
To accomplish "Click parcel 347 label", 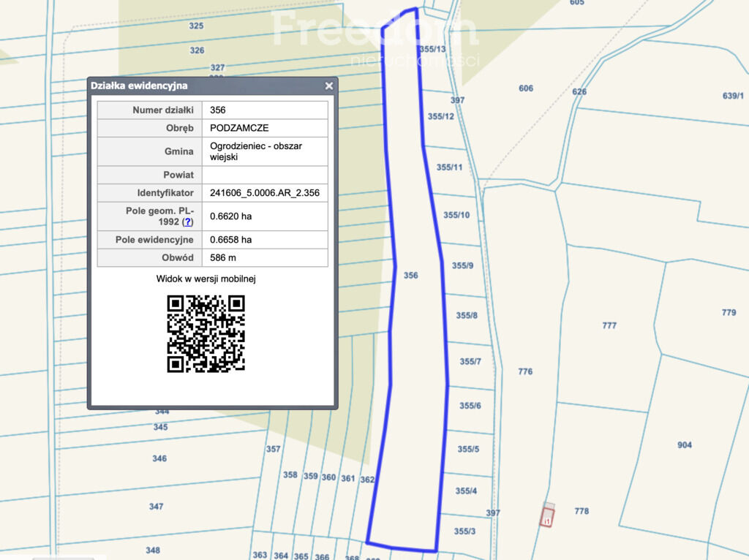I will [156, 507].
